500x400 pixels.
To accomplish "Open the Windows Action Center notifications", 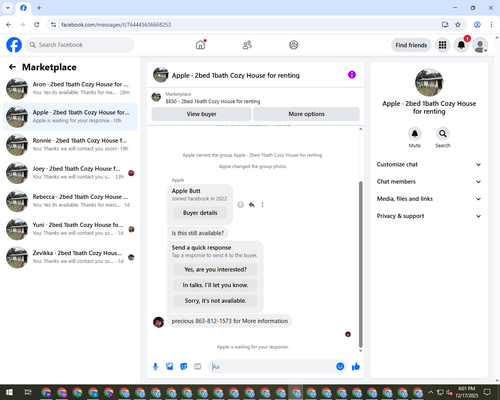I will coord(487,392).
